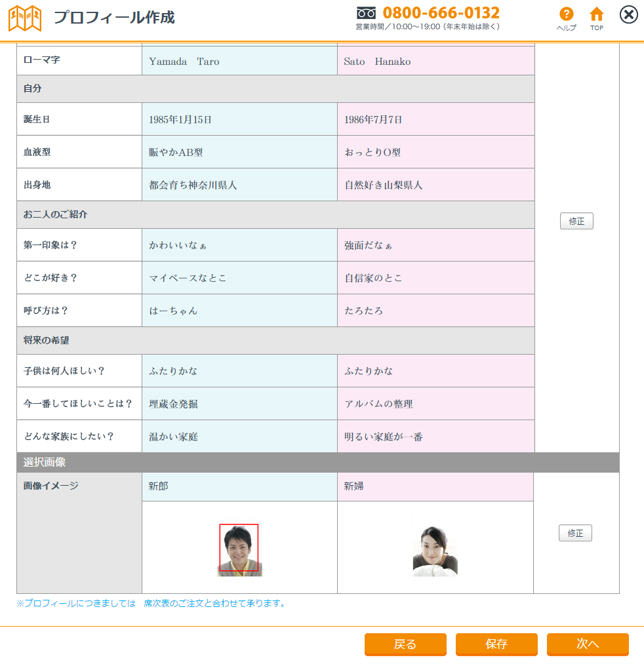
Task: Close profile creation with the X icon
Action: coord(628,14)
